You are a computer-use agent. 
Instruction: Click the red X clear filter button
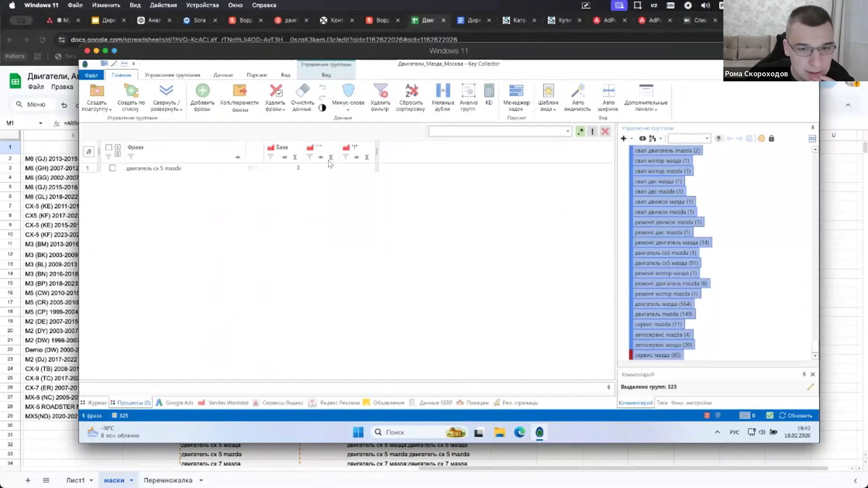coord(605,131)
